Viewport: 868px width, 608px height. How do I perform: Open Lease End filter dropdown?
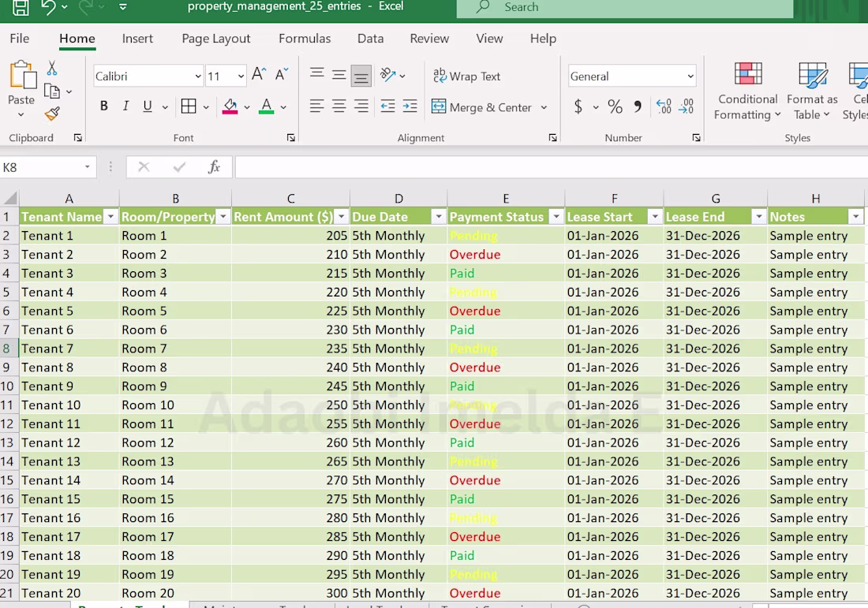click(759, 217)
